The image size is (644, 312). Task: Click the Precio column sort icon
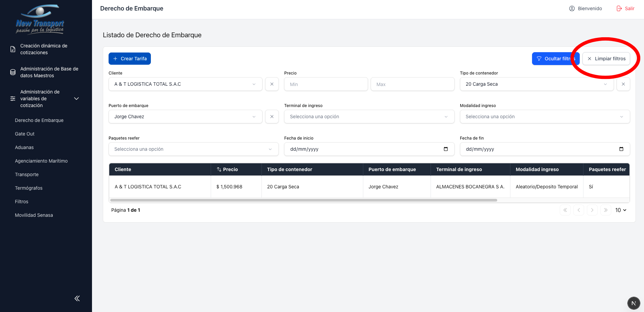(x=219, y=169)
